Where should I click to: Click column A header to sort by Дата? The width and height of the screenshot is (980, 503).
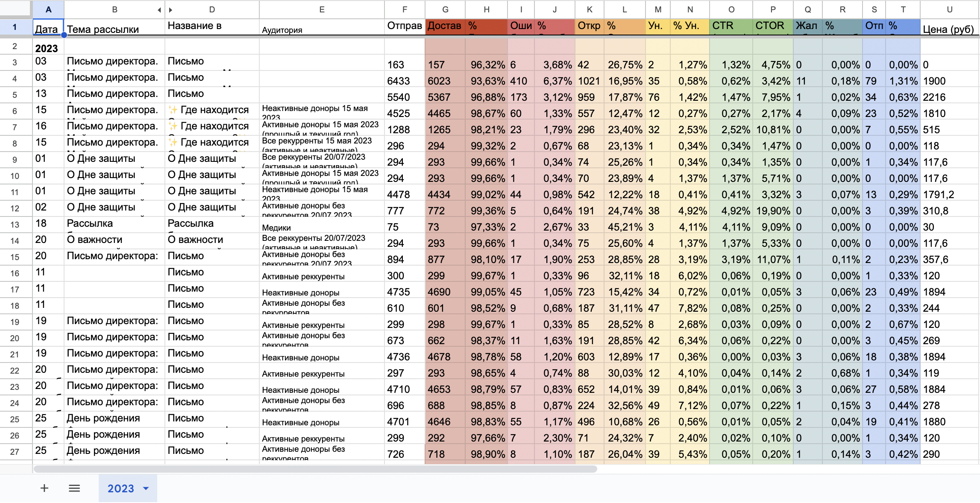[48, 9]
